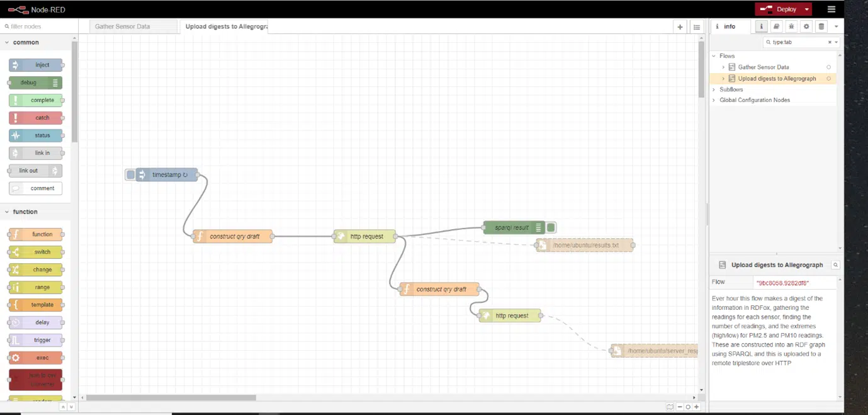The width and height of the screenshot is (868, 415).
Task: Toggle Gather Sensor Data flow enabled circle
Action: [x=828, y=67]
